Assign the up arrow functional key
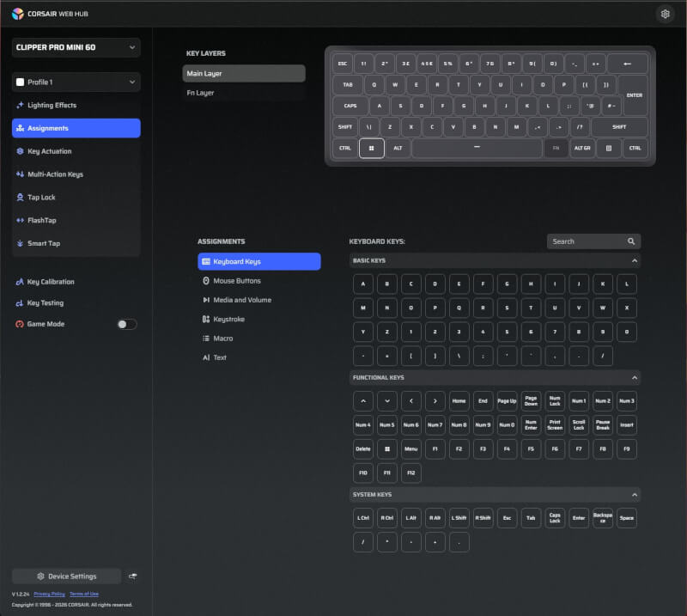 [363, 400]
